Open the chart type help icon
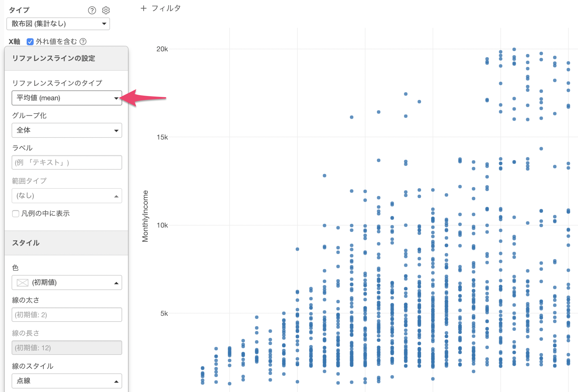Screen dimensions: 578x392 tap(92, 10)
